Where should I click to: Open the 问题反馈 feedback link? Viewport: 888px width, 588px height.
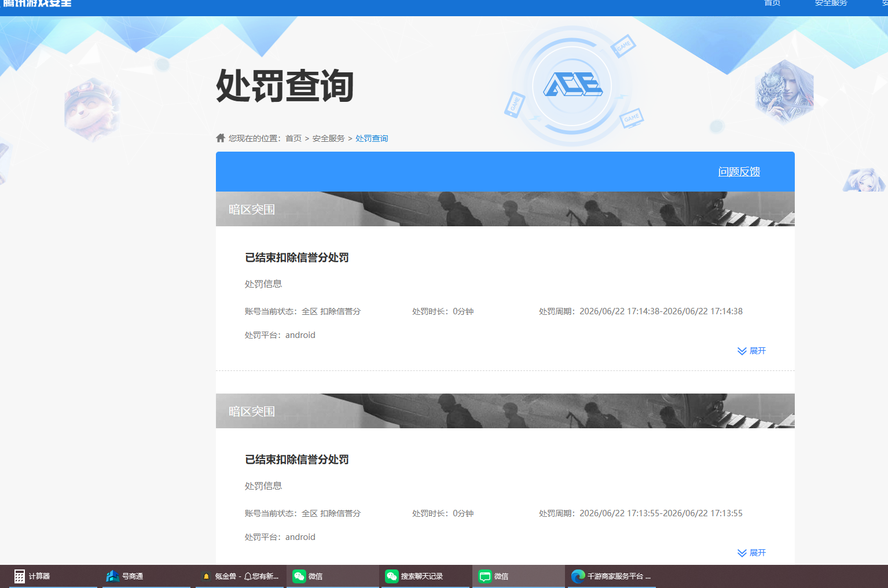(739, 172)
